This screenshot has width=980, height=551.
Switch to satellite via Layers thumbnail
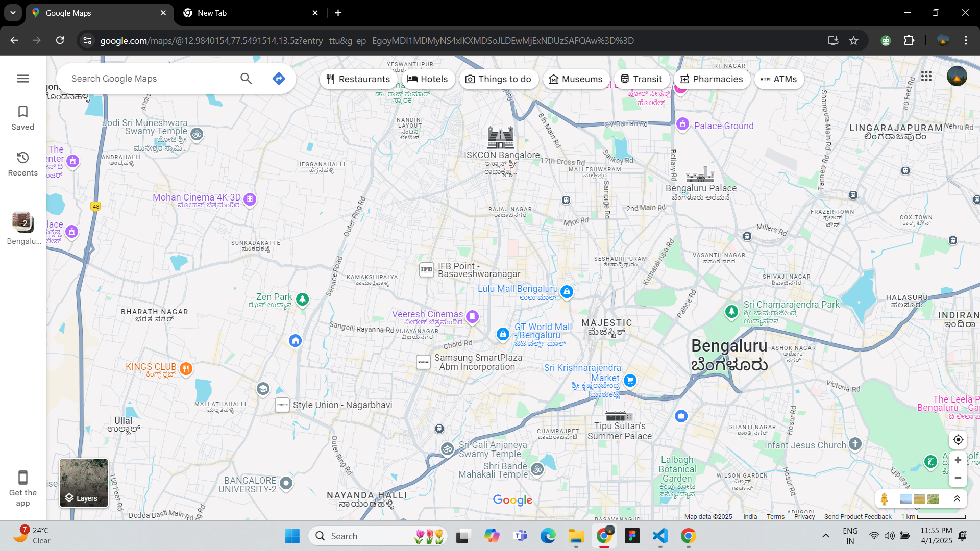coord(84,483)
